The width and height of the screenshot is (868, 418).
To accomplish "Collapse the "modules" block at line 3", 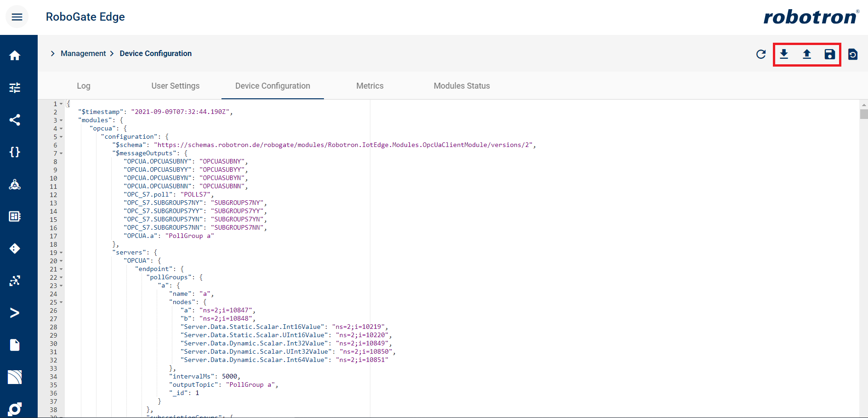I will (x=61, y=120).
